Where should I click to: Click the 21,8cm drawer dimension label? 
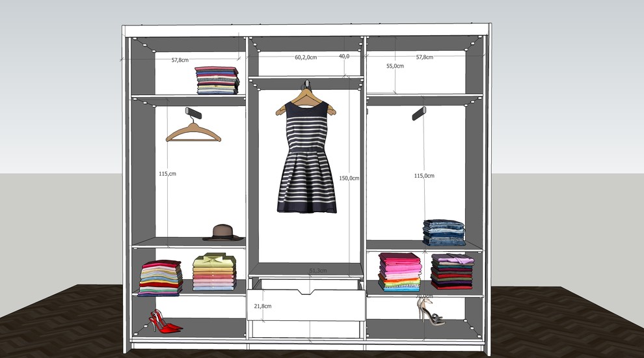263,305
